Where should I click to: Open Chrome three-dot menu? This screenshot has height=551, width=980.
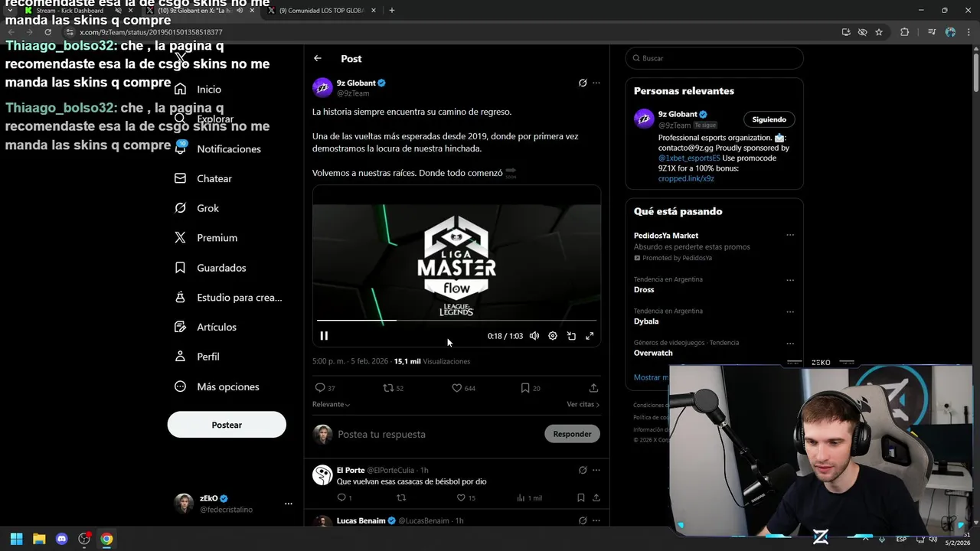point(970,32)
